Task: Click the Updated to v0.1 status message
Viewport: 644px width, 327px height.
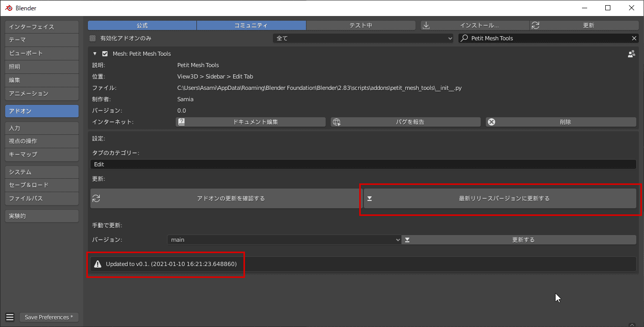Action: pyautogui.click(x=171, y=264)
